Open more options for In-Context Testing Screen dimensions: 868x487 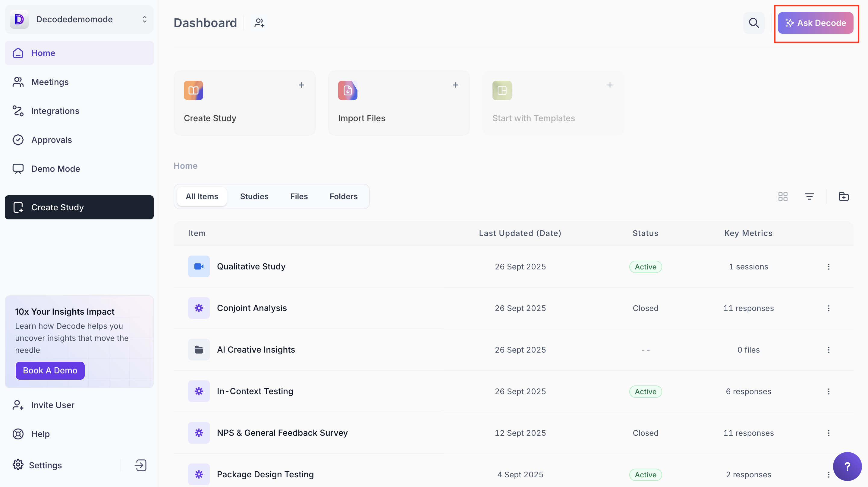point(829,391)
